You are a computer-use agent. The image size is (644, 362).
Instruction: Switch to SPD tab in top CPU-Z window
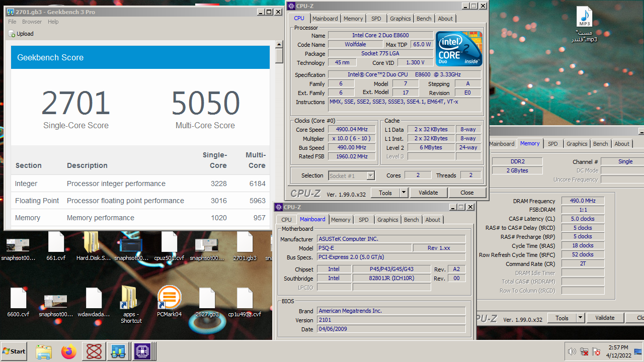click(376, 19)
